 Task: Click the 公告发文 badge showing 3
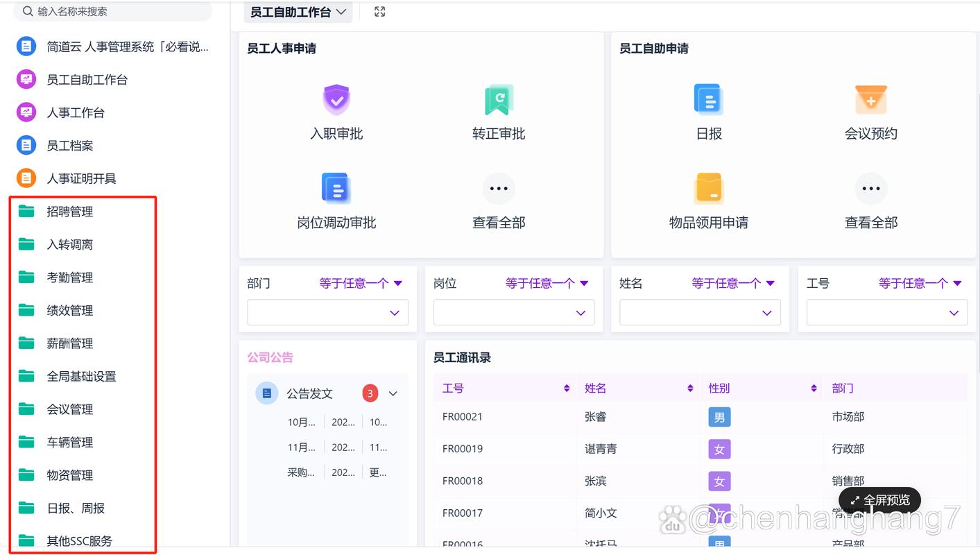click(370, 393)
